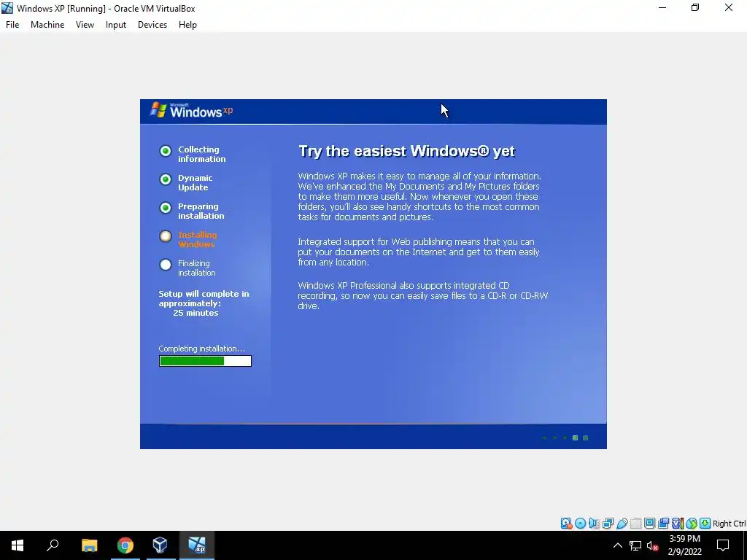This screenshot has height=560, width=747.
Task: Click the VirtualBox window title icon
Action: (7, 8)
